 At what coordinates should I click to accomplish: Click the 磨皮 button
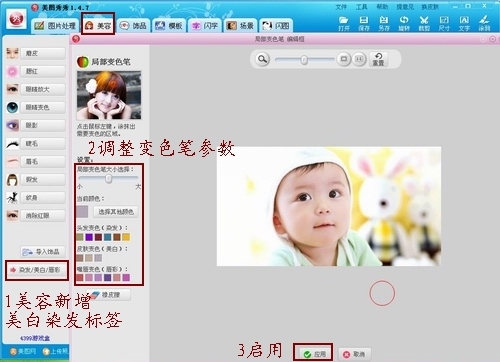(x=43, y=53)
